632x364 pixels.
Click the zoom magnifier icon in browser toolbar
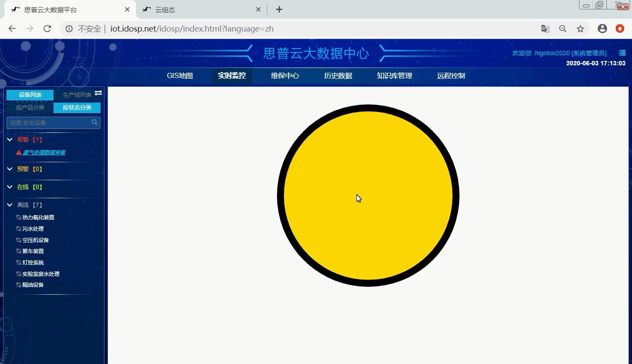[563, 29]
